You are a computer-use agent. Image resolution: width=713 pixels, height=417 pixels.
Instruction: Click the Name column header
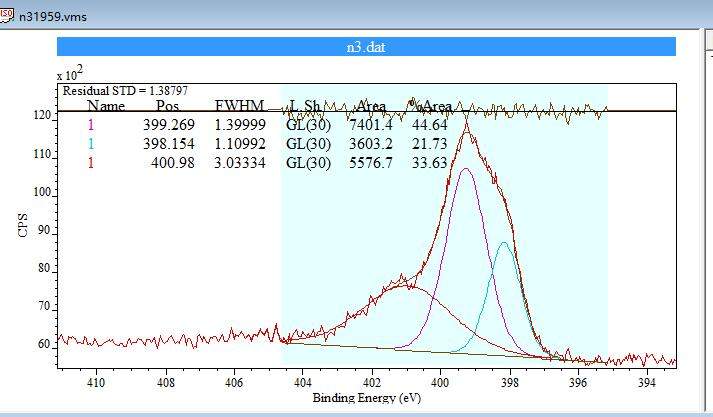106,106
